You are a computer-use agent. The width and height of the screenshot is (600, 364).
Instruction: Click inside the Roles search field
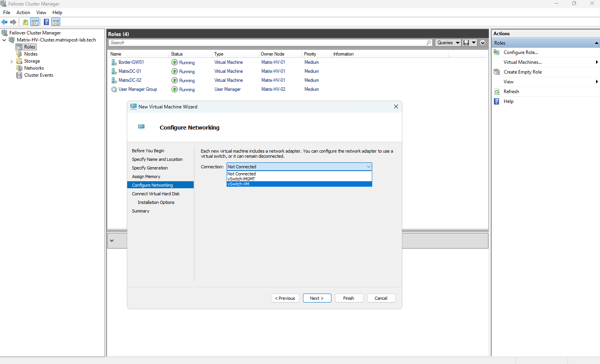pos(267,43)
